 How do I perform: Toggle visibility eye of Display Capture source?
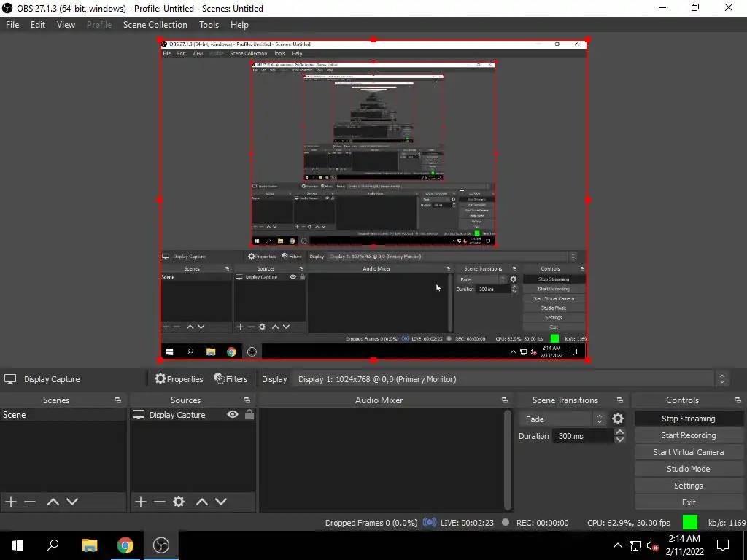tap(233, 414)
